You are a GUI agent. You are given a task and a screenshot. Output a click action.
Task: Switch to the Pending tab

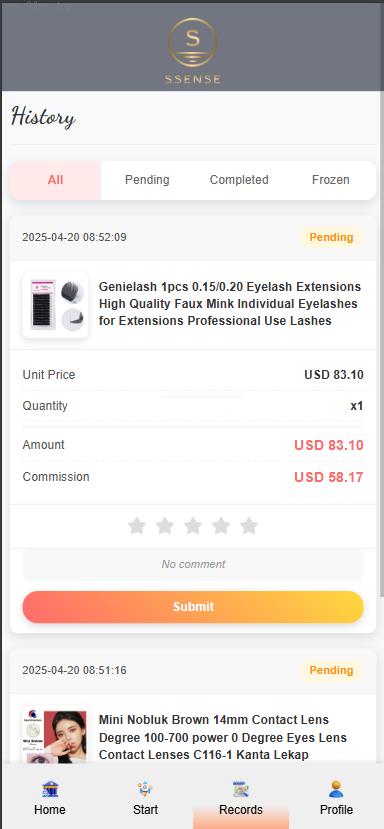point(147,180)
